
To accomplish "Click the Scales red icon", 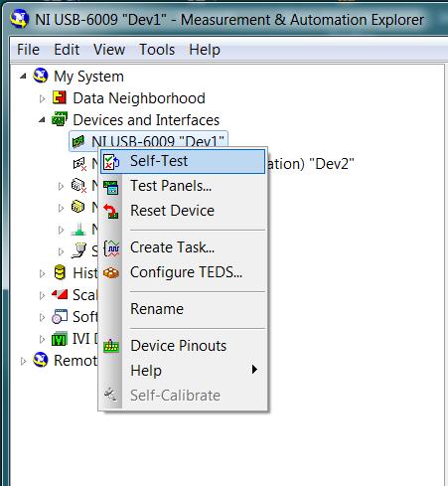I will (x=60, y=294).
